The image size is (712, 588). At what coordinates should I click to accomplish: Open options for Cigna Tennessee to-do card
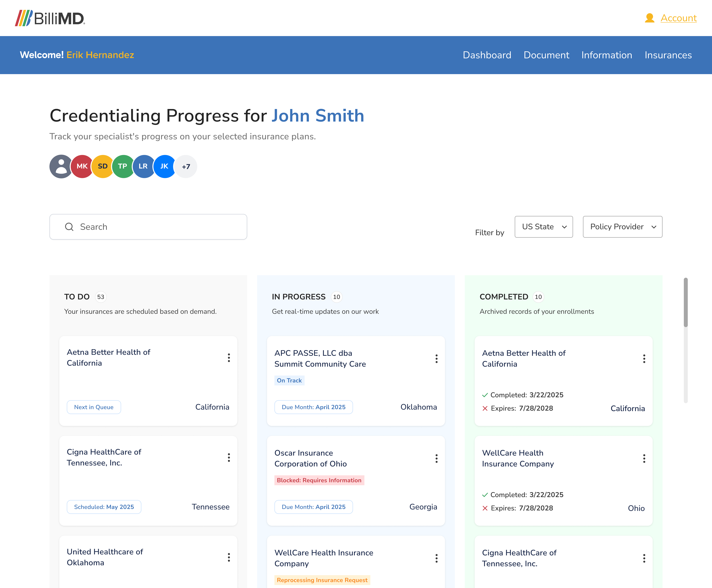[229, 458]
